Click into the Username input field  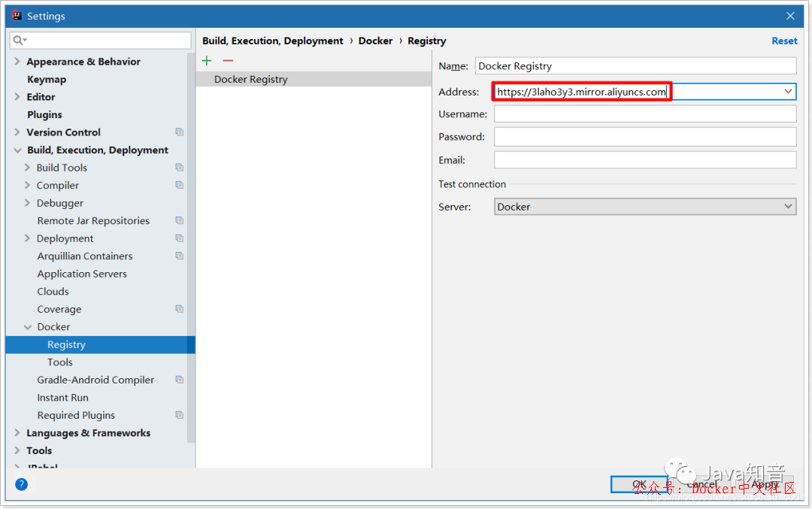pyautogui.click(x=644, y=114)
